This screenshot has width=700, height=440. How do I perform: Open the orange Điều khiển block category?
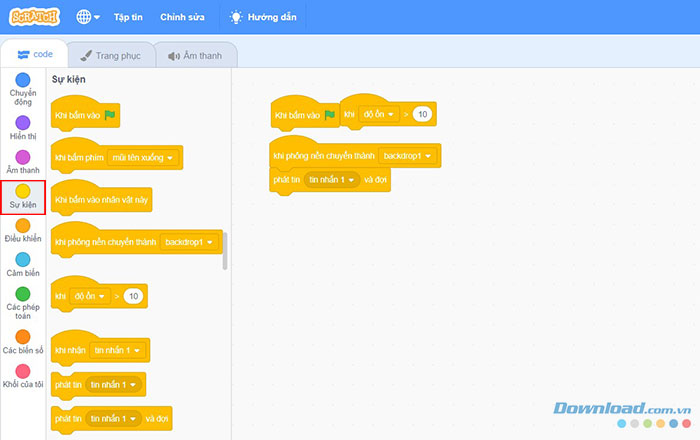click(x=22, y=226)
